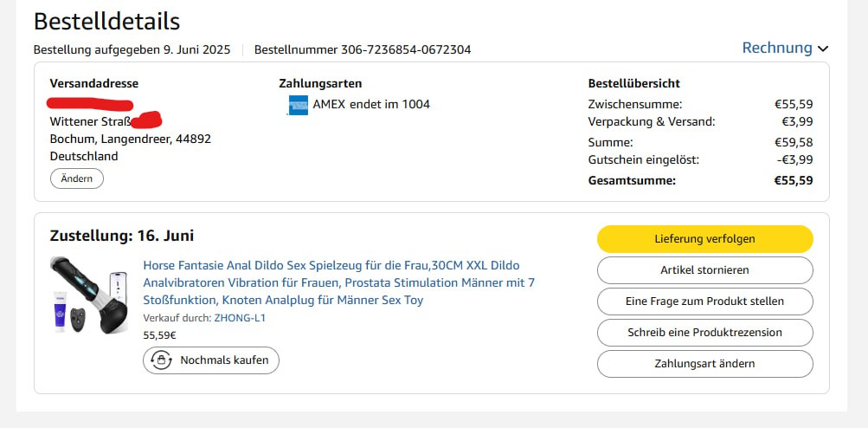Click Schreib eine Produktrezension

pos(704,333)
